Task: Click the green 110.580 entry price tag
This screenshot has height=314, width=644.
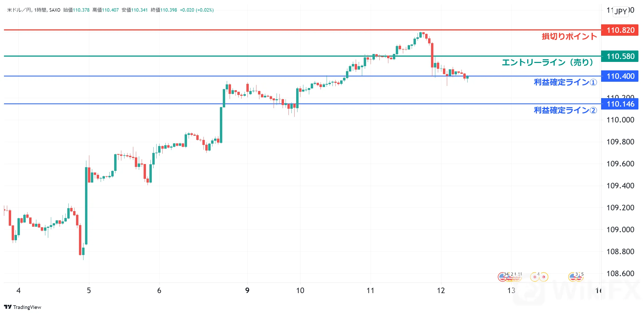Action: point(620,56)
